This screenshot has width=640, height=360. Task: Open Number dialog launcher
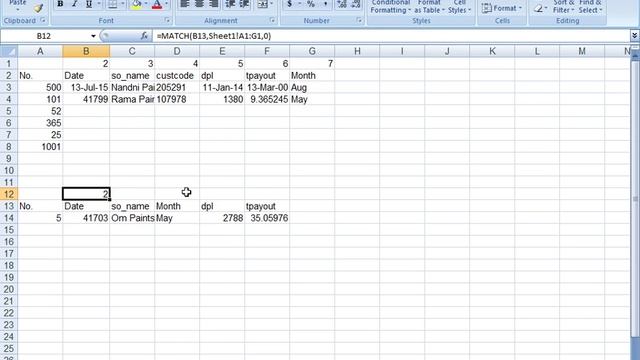[x=359, y=20]
